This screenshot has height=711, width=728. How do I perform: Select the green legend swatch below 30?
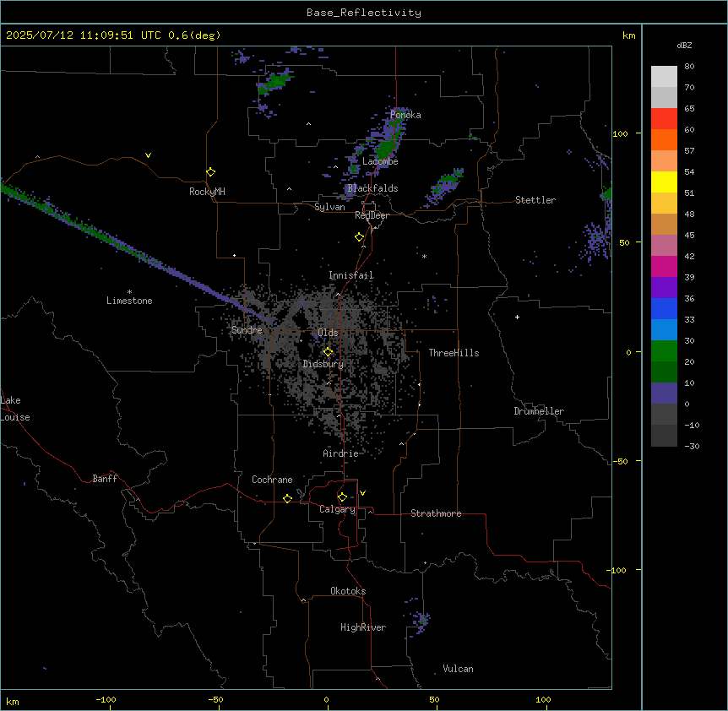point(664,351)
